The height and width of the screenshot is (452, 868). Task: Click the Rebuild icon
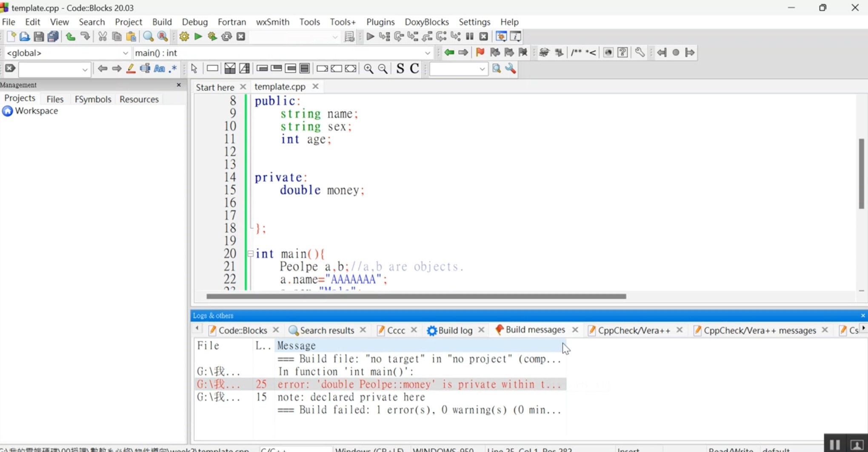227,37
